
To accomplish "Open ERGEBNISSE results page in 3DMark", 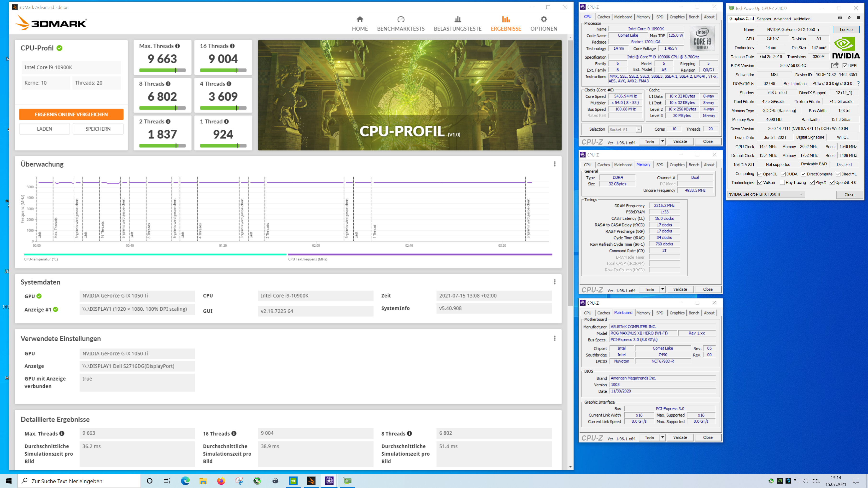I will (506, 23).
